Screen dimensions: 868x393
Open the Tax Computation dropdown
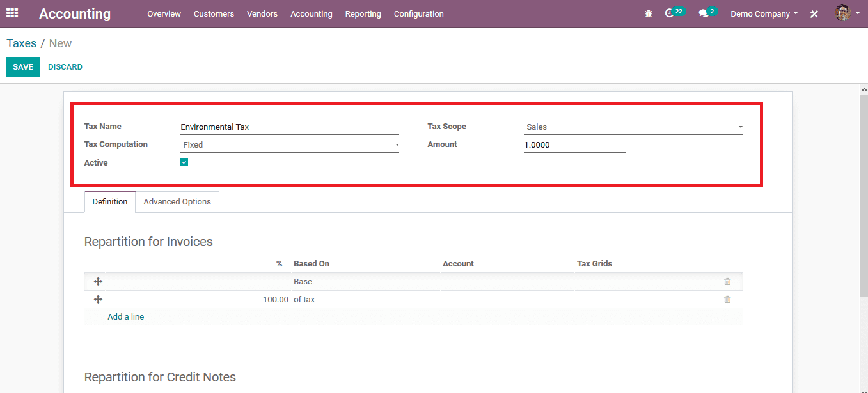pos(290,145)
